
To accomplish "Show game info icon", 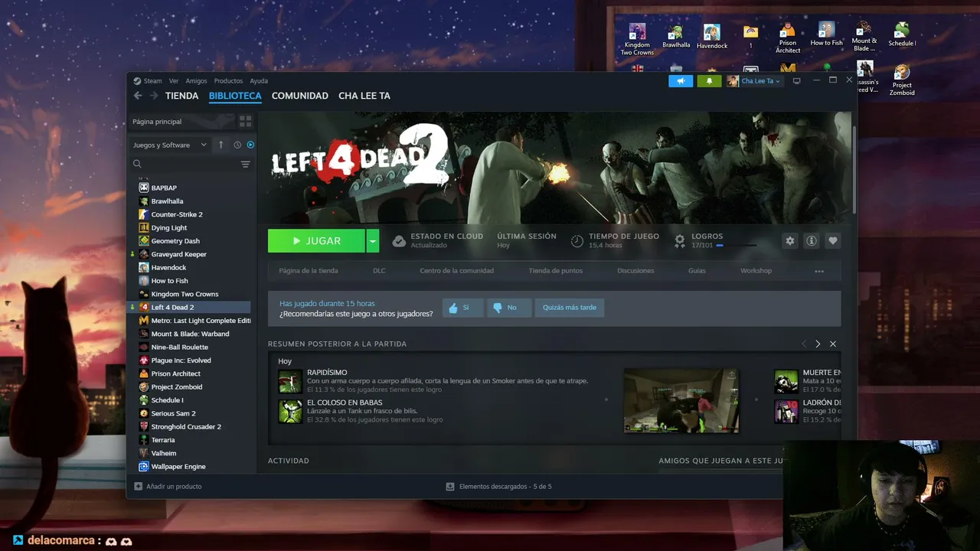I will [x=811, y=240].
